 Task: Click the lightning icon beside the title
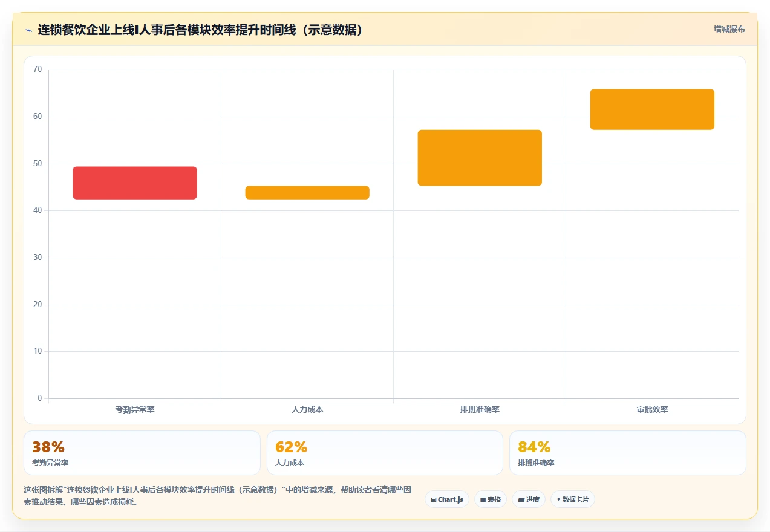click(x=28, y=30)
